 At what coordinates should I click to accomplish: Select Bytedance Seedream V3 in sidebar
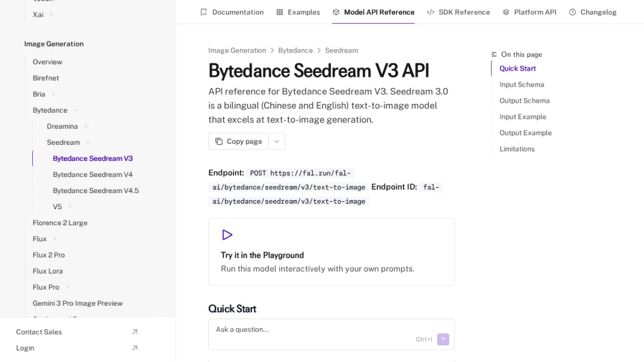93,159
